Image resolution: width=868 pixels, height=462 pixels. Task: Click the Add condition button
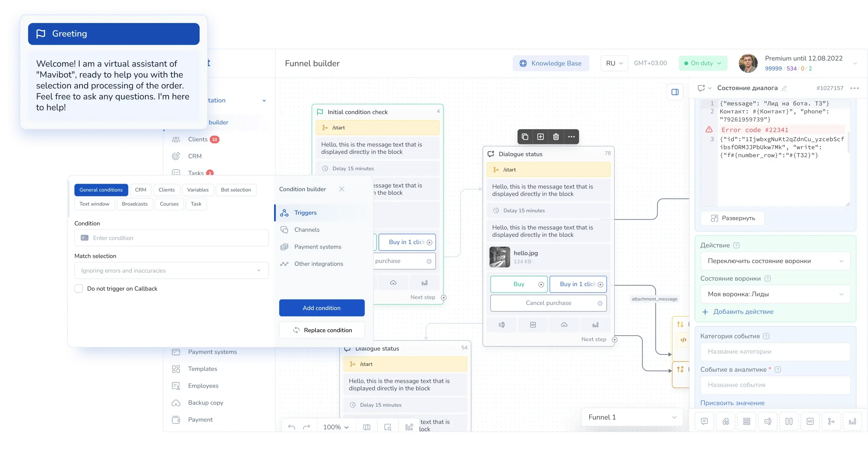[x=322, y=308]
